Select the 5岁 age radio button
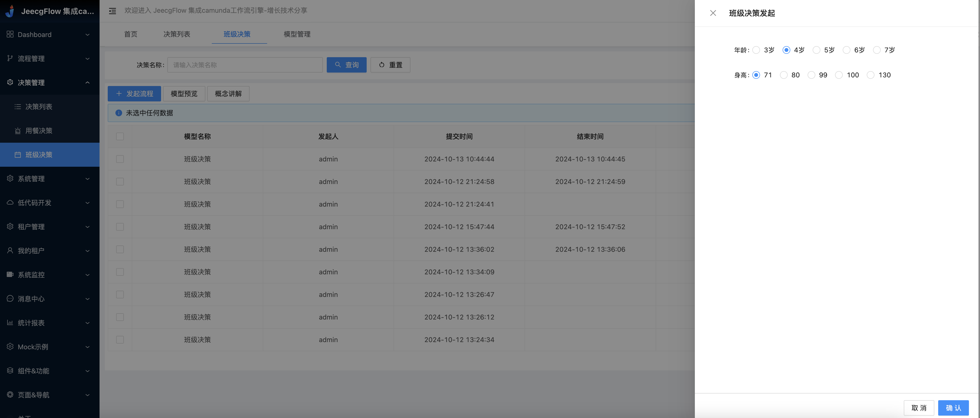Viewport: 980px width, 418px height. click(x=816, y=50)
